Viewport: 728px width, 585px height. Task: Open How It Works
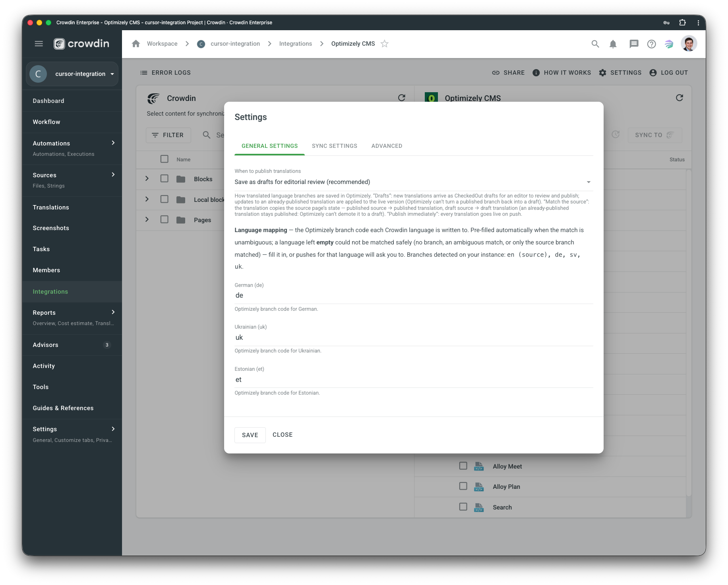pyautogui.click(x=561, y=73)
